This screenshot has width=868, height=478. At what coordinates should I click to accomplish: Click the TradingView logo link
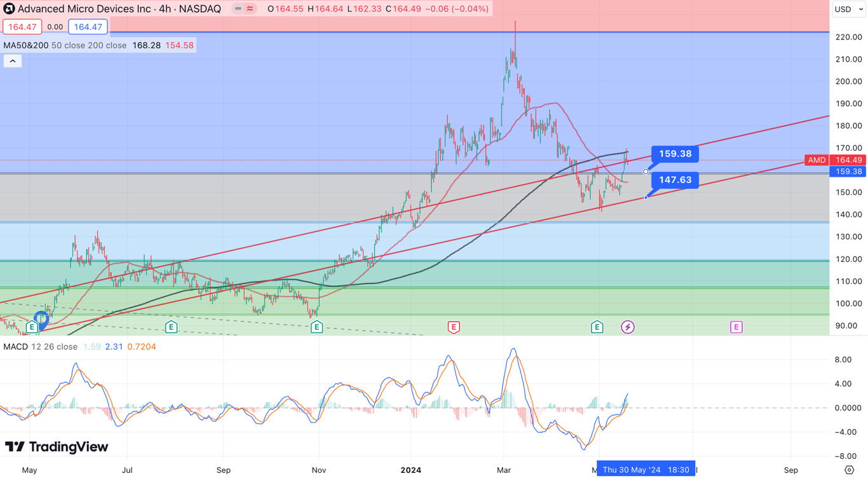click(57, 447)
